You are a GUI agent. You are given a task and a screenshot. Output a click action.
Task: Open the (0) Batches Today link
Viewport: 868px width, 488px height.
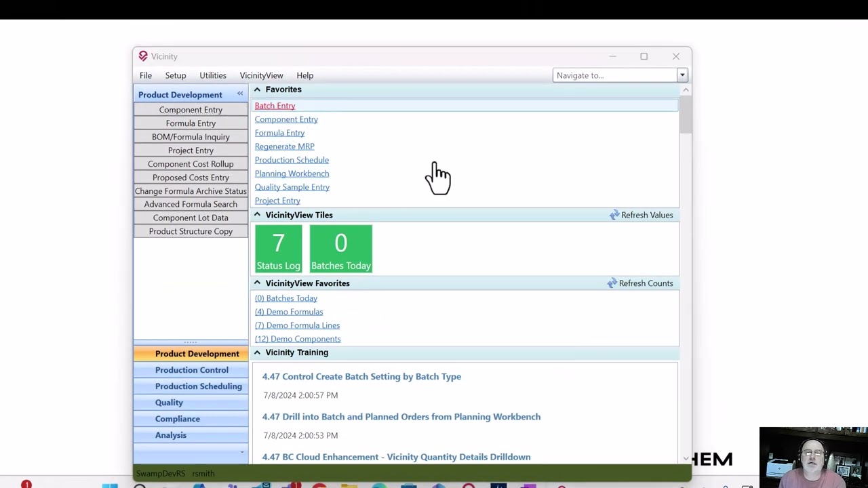click(x=285, y=298)
